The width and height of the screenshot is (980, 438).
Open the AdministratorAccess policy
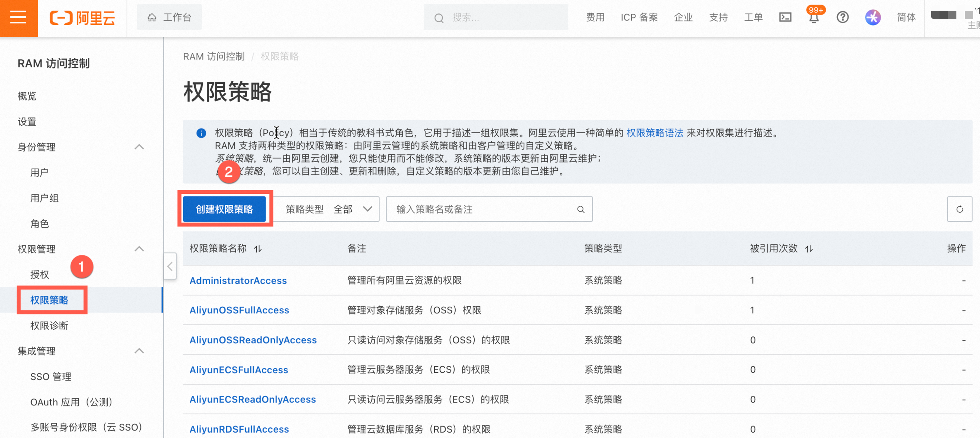point(238,281)
